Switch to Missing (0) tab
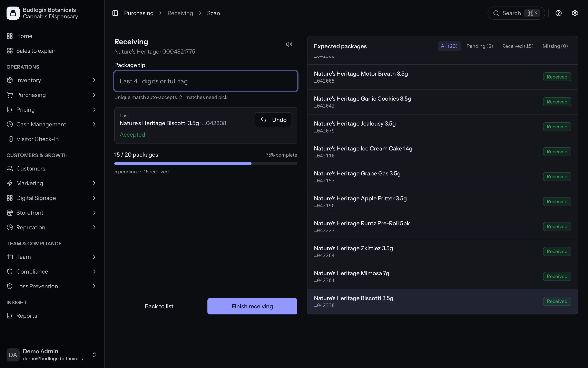Viewport: 588px width, 368px height. click(555, 46)
